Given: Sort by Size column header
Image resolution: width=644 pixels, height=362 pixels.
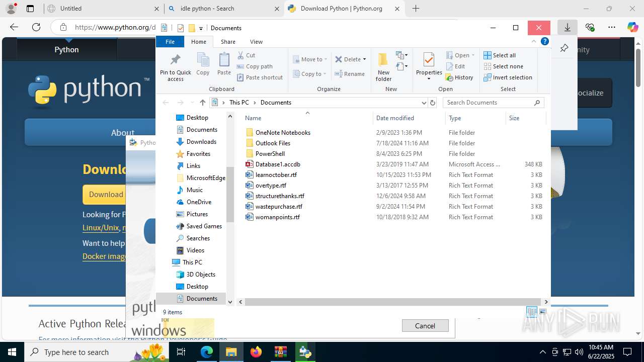Looking at the screenshot, I should coord(526,118).
